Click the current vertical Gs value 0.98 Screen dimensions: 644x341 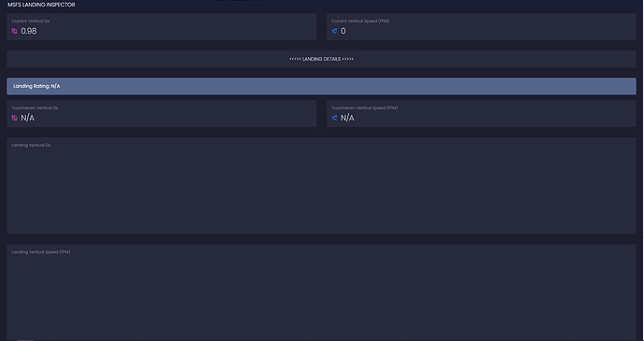tap(29, 31)
